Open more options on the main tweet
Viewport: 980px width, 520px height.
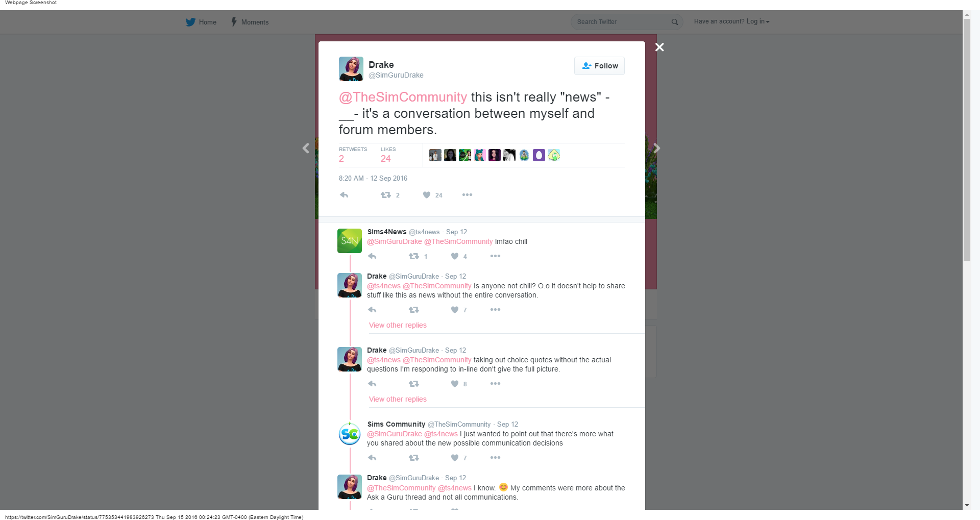467,195
